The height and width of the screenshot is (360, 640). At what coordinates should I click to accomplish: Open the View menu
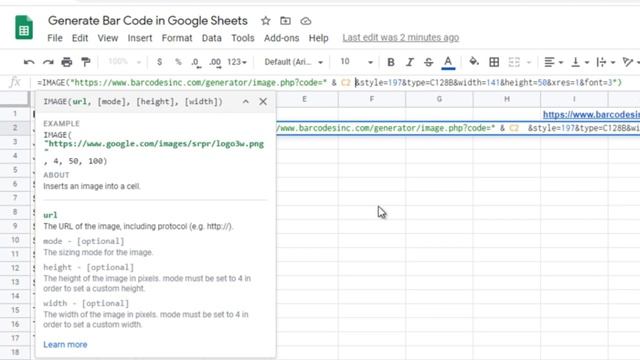108,38
